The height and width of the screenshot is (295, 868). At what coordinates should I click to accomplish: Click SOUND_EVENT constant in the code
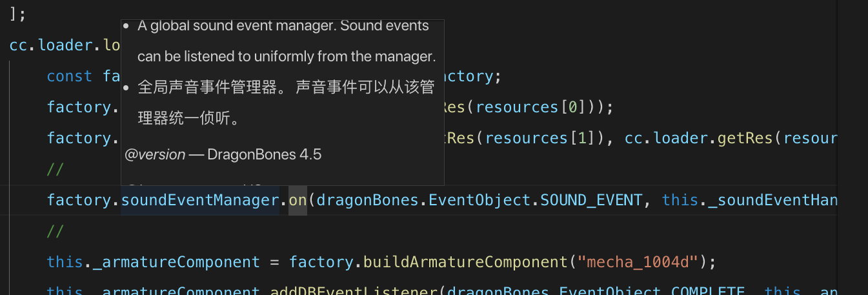pos(591,200)
